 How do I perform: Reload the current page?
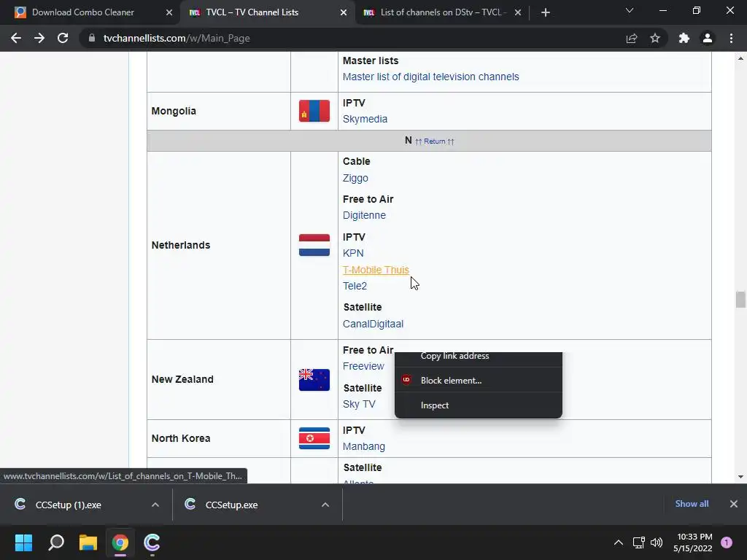pos(63,38)
